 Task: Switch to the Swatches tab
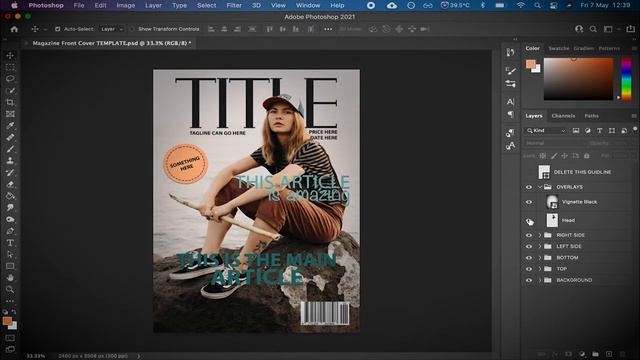coord(559,48)
